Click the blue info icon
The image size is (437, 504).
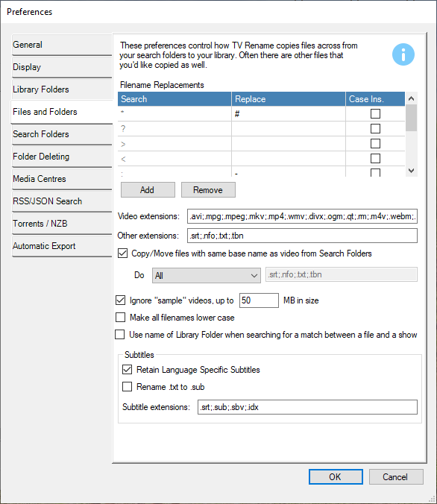403,54
